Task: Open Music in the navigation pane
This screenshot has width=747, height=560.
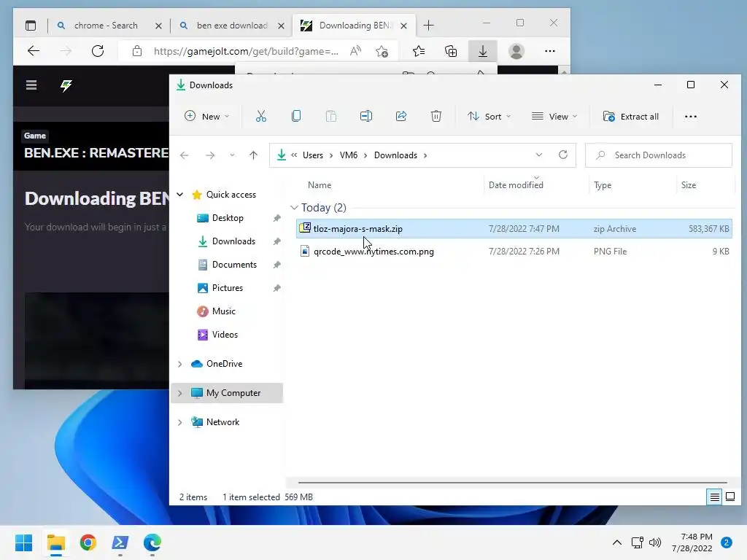Action: coord(223,311)
